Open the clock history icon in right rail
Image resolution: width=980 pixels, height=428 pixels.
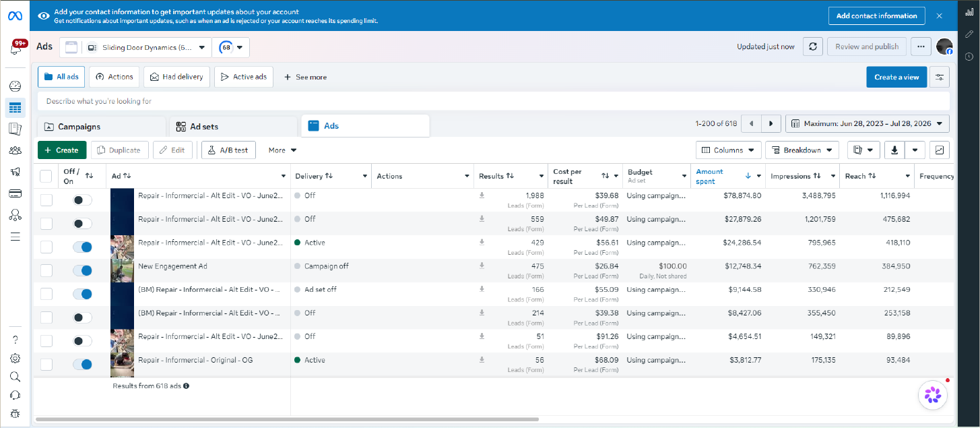click(x=969, y=56)
